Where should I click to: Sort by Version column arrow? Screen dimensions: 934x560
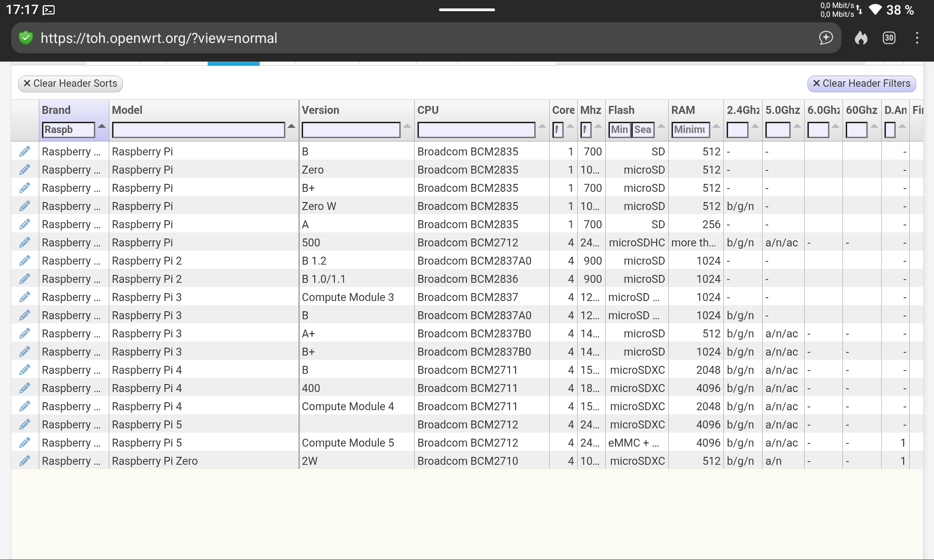click(x=407, y=126)
